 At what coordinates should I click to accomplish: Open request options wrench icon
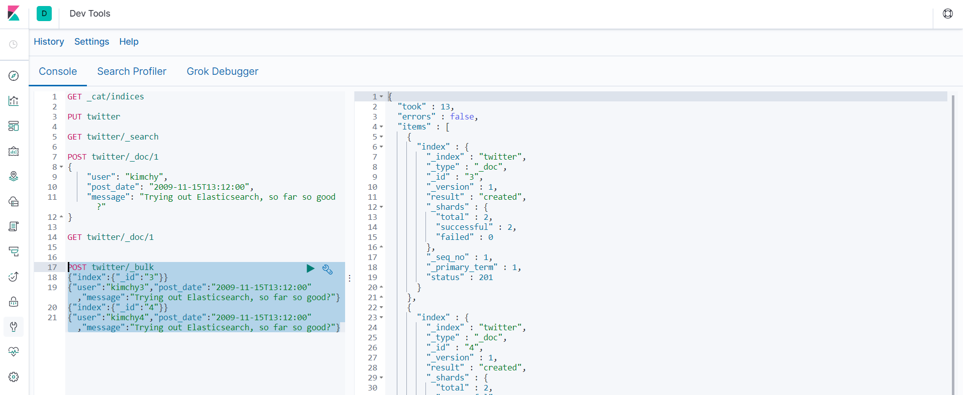pos(328,270)
